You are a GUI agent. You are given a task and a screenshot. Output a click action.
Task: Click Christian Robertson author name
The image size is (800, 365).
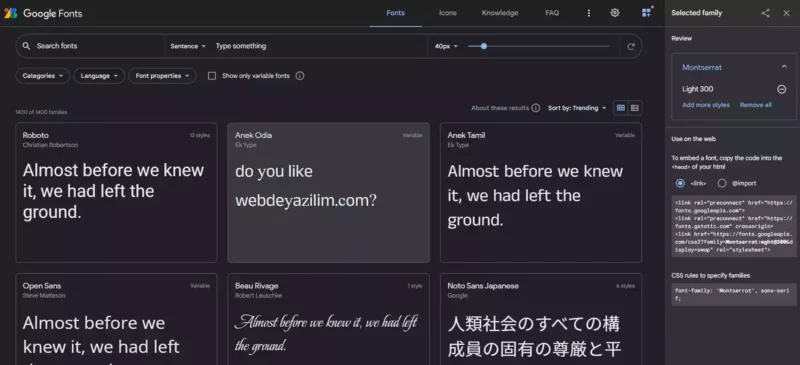[x=51, y=145]
